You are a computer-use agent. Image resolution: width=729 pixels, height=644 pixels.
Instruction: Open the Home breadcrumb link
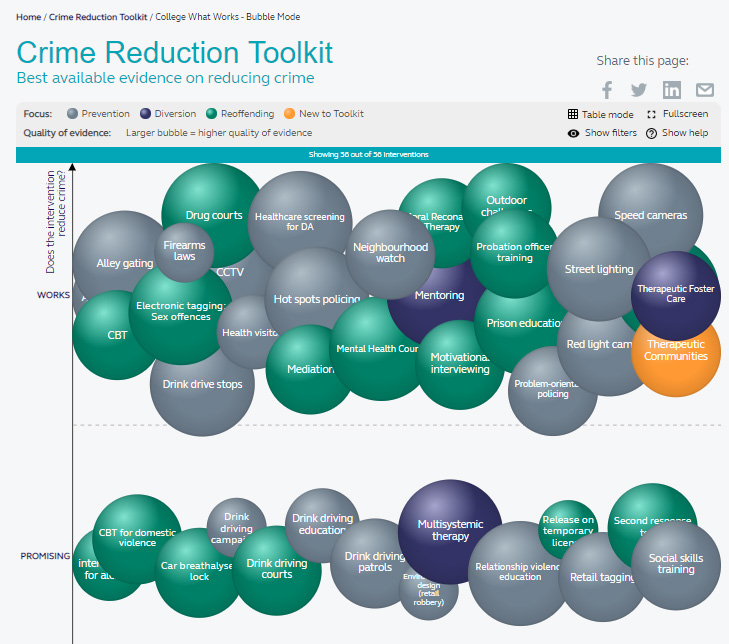(x=28, y=17)
